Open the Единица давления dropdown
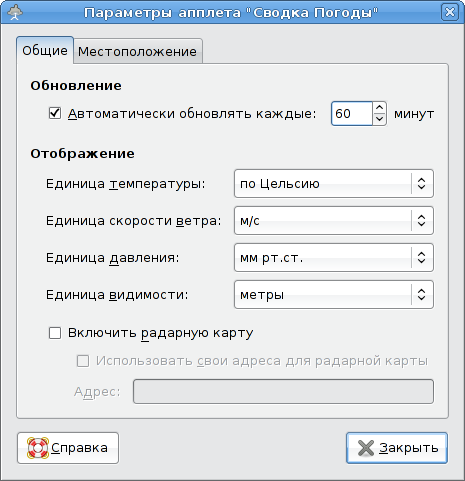 point(334,258)
